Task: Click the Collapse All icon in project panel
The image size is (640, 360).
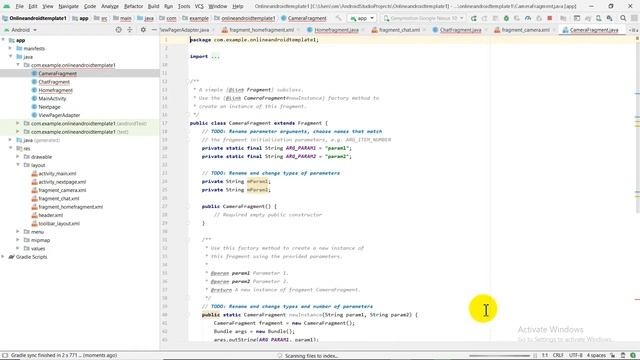Action: (x=130, y=30)
